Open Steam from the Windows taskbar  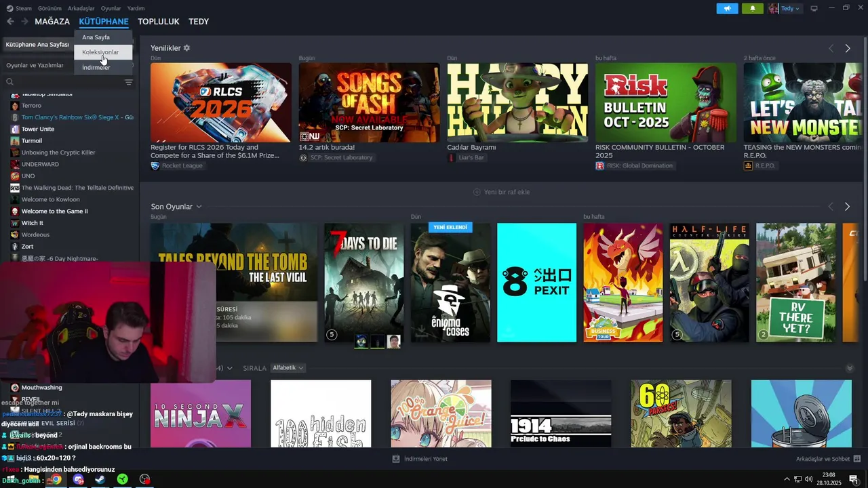(x=100, y=479)
